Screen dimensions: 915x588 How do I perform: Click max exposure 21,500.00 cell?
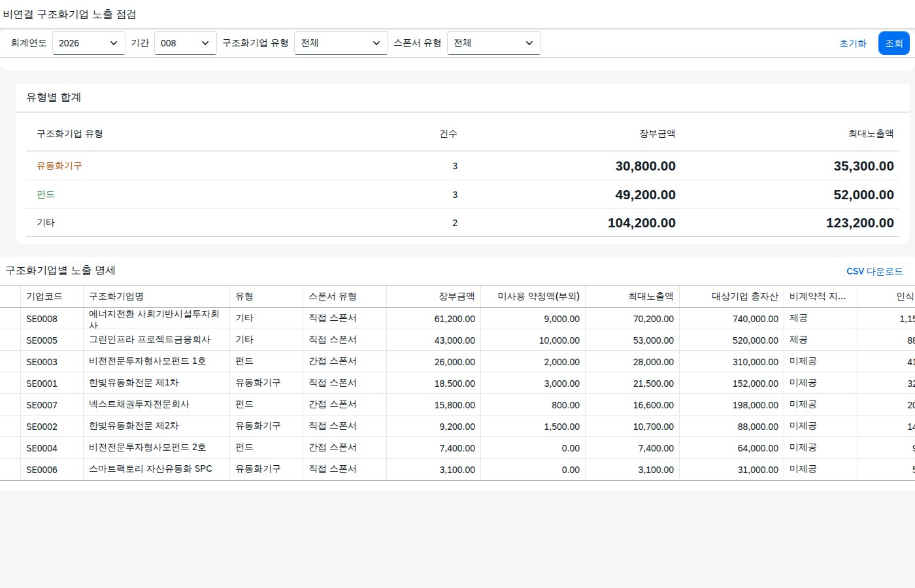click(x=632, y=384)
